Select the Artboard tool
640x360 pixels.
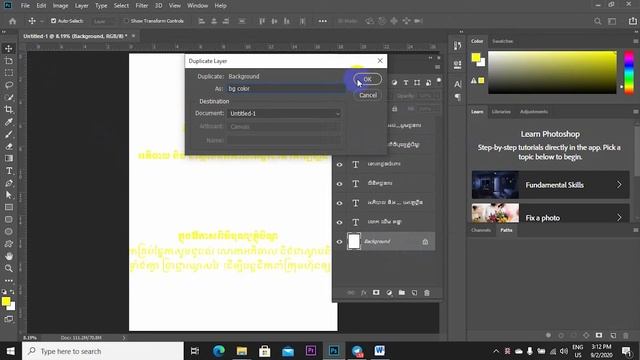(8, 60)
